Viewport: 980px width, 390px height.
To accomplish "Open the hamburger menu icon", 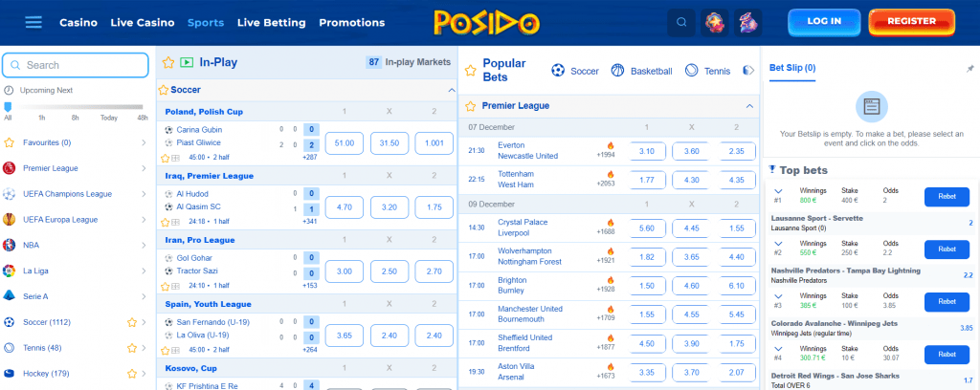I will (x=33, y=23).
